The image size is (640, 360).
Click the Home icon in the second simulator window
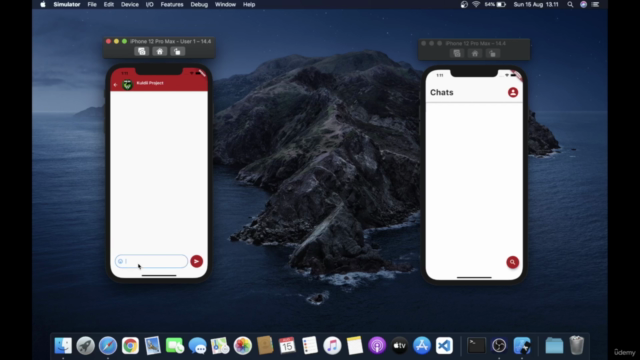coord(475,53)
